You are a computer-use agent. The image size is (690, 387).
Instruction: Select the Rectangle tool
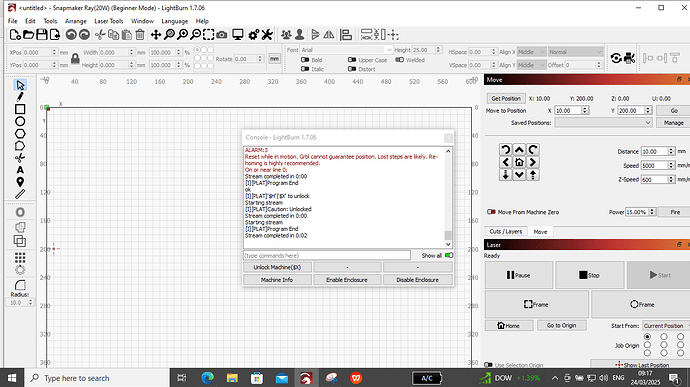(20, 109)
